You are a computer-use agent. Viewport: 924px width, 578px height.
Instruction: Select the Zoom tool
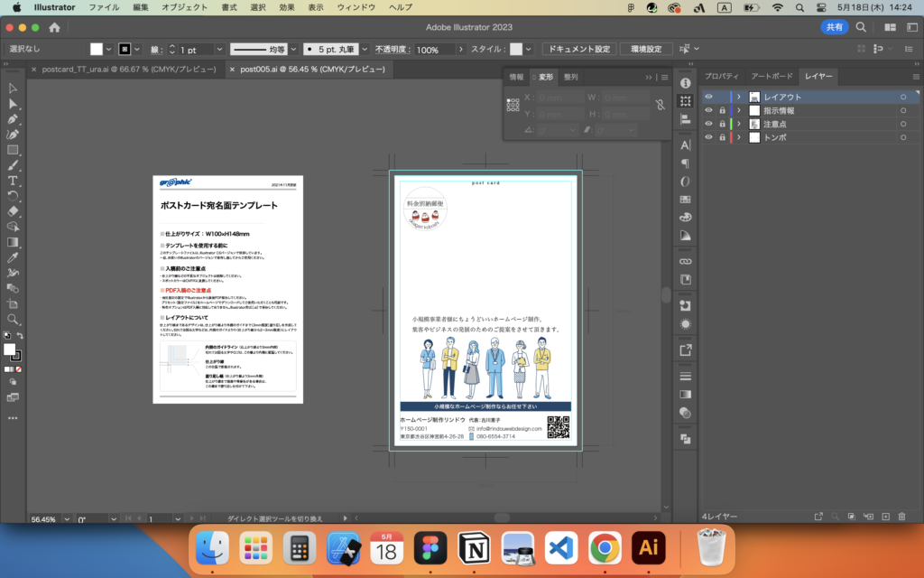pyautogui.click(x=13, y=319)
